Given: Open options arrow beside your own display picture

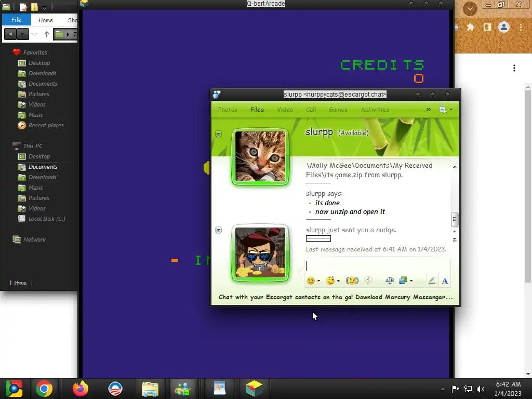Looking at the screenshot, I should click(x=219, y=230).
